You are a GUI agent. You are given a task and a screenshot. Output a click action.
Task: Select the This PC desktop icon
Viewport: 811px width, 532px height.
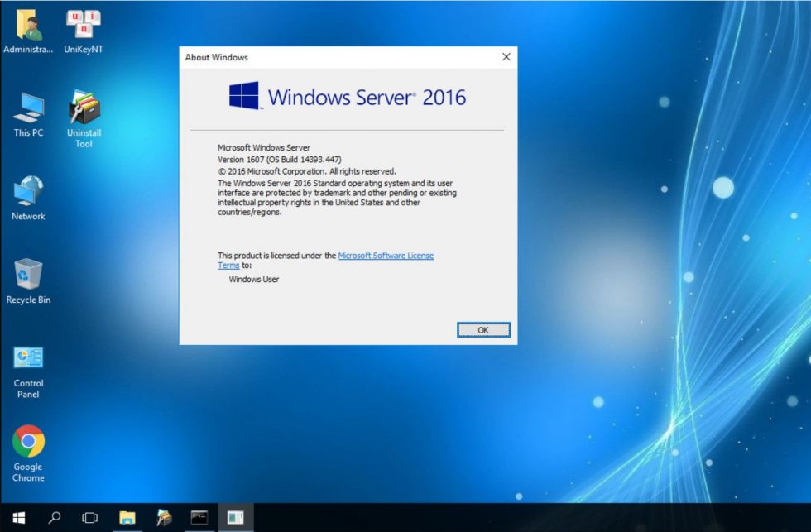tap(28, 115)
